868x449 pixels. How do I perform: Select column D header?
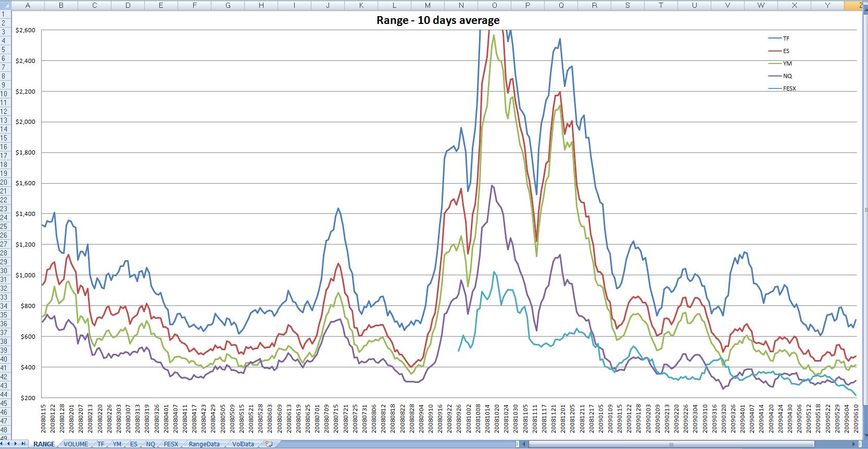click(x=128, y=5)
